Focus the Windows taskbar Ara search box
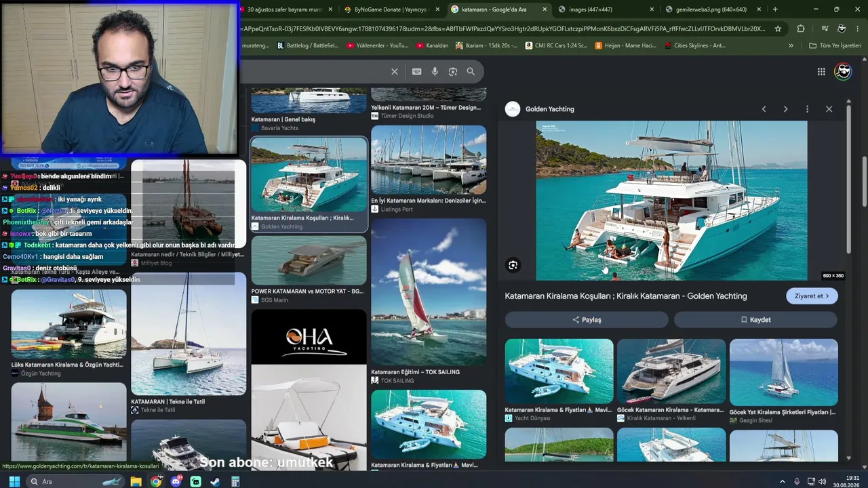 click(75, 482)
